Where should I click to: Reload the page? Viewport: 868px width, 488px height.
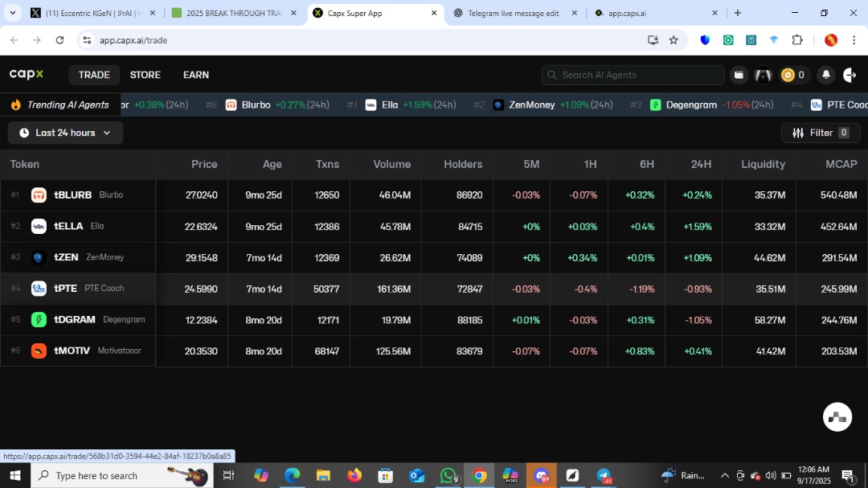(59, 40)
